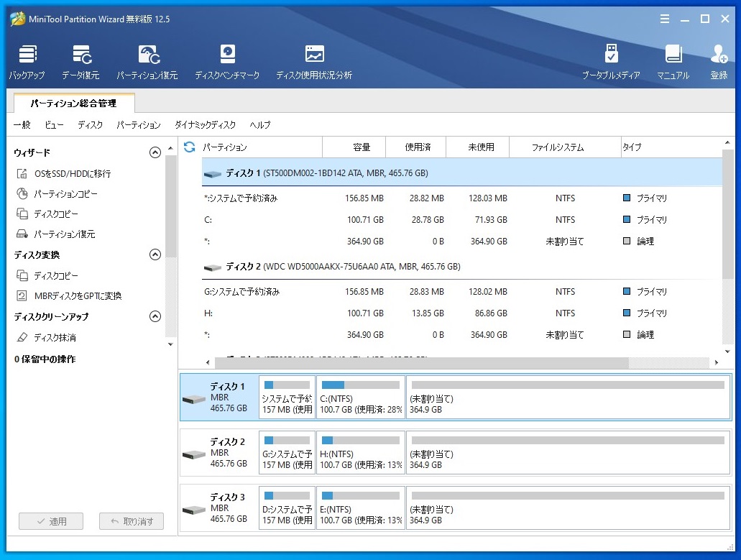This screenshot has height=560, width=741.
Task: Click 0 保留中の操作 pending operations label
Action: [45, 359]
